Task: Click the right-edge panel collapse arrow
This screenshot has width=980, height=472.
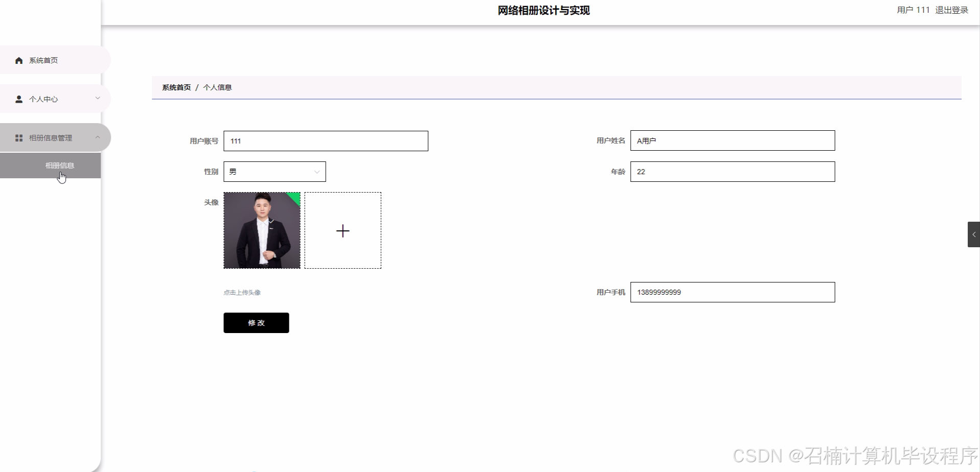Action: coord(974,234)
